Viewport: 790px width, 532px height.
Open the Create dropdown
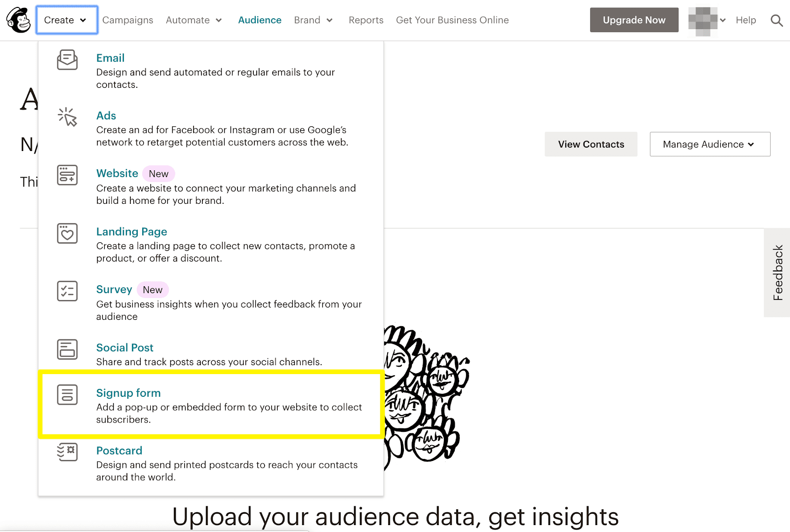tap(67, 20)
